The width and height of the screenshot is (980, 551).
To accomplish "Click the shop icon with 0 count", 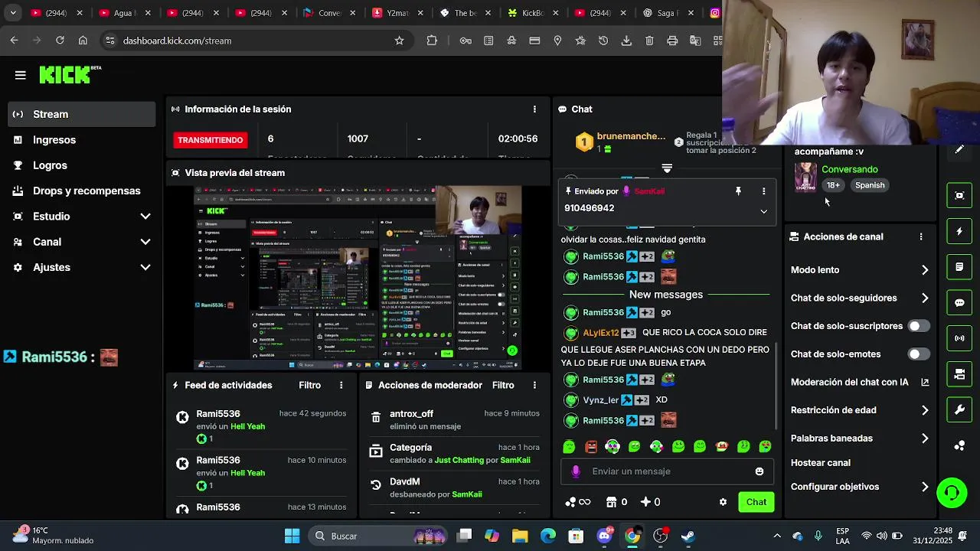I will (x=616, y=502).
